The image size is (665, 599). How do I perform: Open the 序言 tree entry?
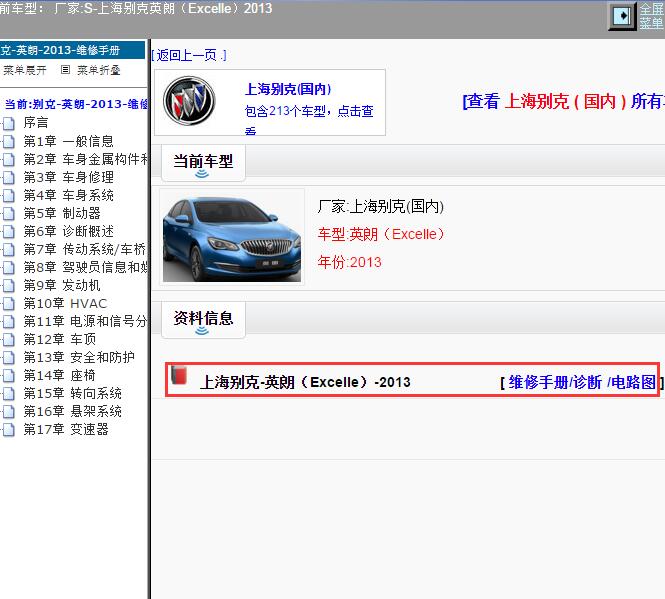click(x=36, y=123)
